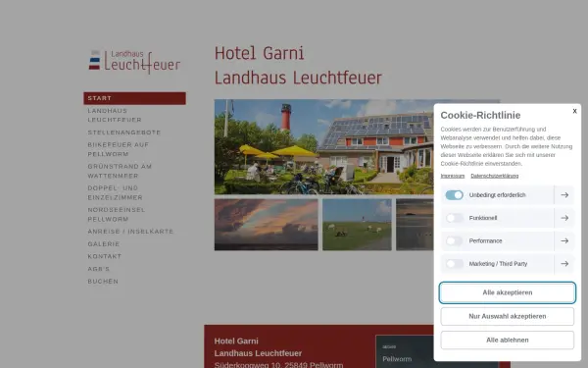Enable the Performance cookie switch
This screenshot has width=588, height=368.
[454, 240]
